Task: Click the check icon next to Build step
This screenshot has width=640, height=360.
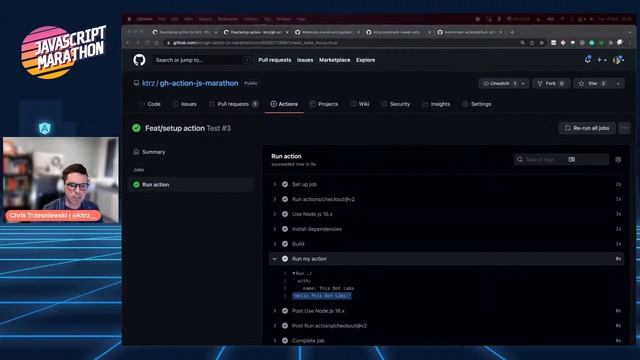Action: tap(285, 244)
